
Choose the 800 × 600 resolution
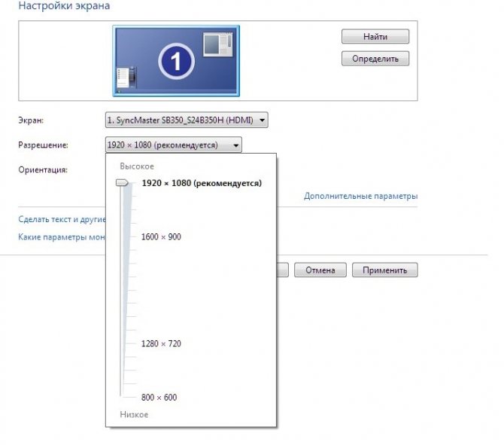159,398
